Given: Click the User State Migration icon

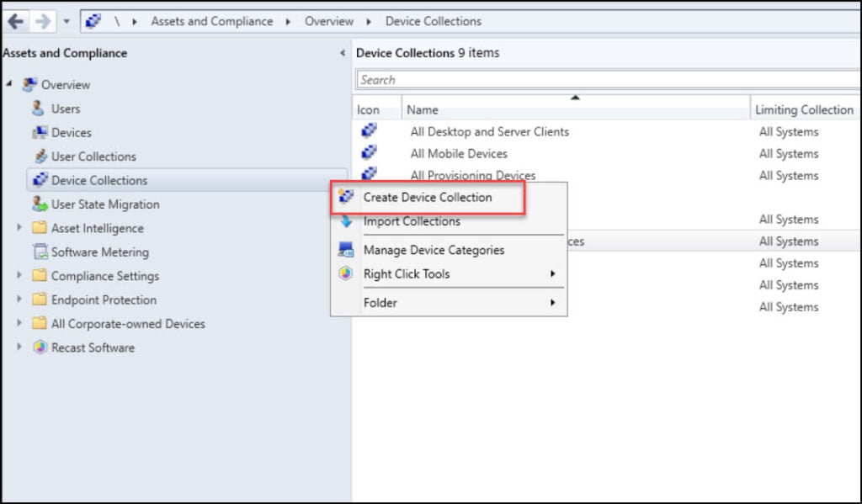Looking at the screenshot, I should pyautogui.click(x=40, y=204).
